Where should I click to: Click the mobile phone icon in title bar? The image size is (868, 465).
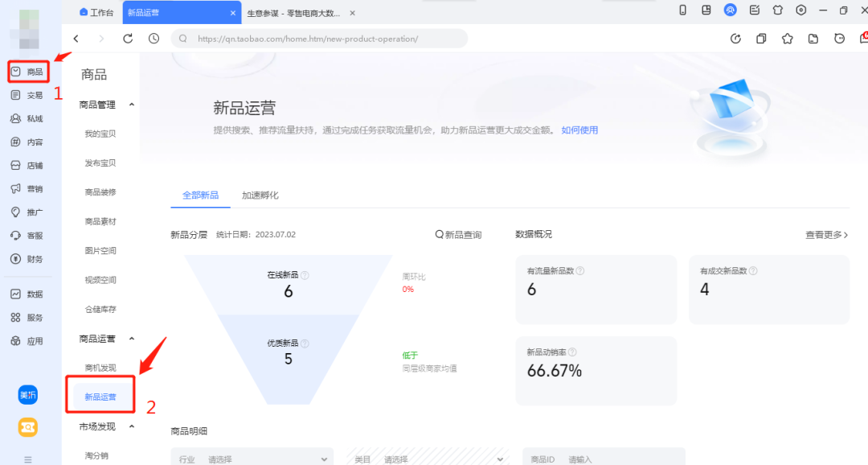pos(682,10)
